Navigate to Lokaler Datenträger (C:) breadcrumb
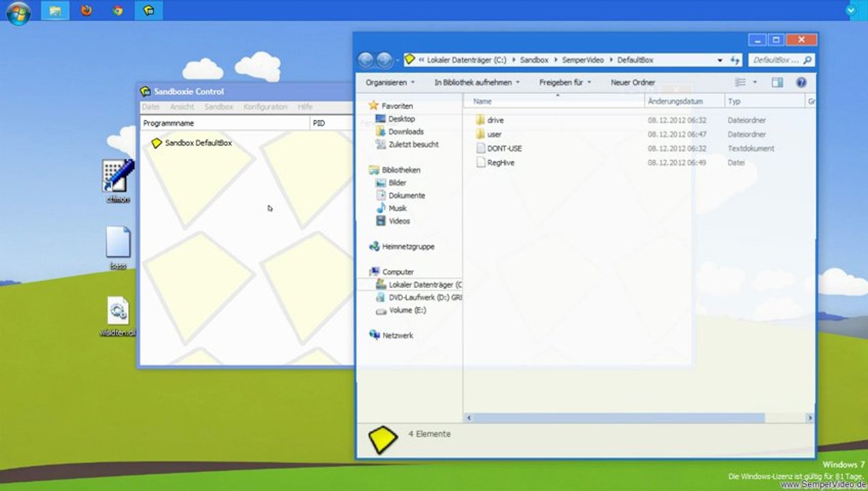Screen dimensions: 868x491 coord(467,60)
